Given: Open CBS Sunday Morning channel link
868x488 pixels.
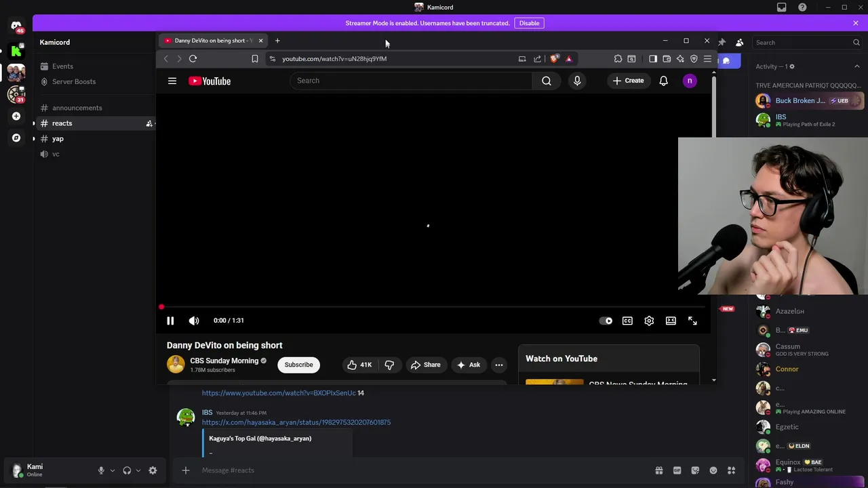Looking at the screenshot, I should (x=224, y=361).
